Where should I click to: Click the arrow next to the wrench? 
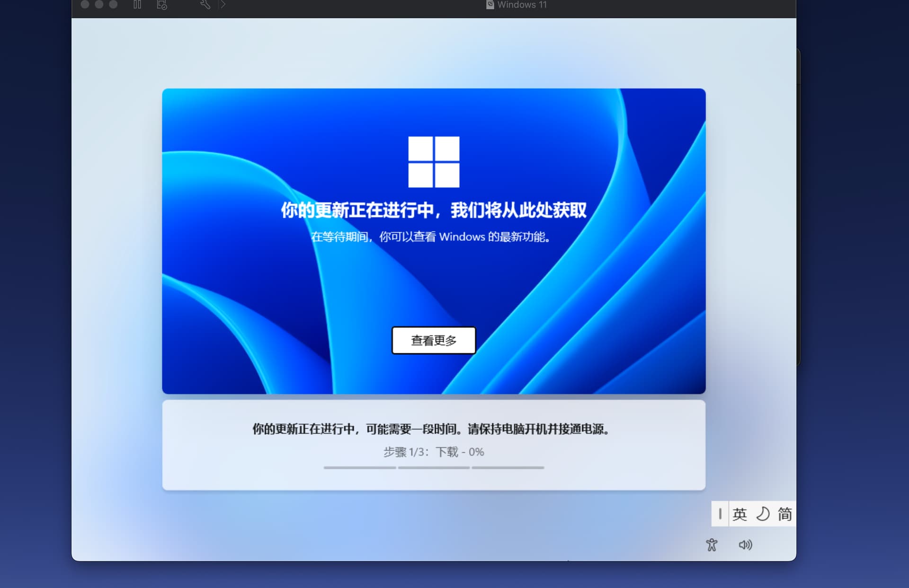(x=223, y=5)
